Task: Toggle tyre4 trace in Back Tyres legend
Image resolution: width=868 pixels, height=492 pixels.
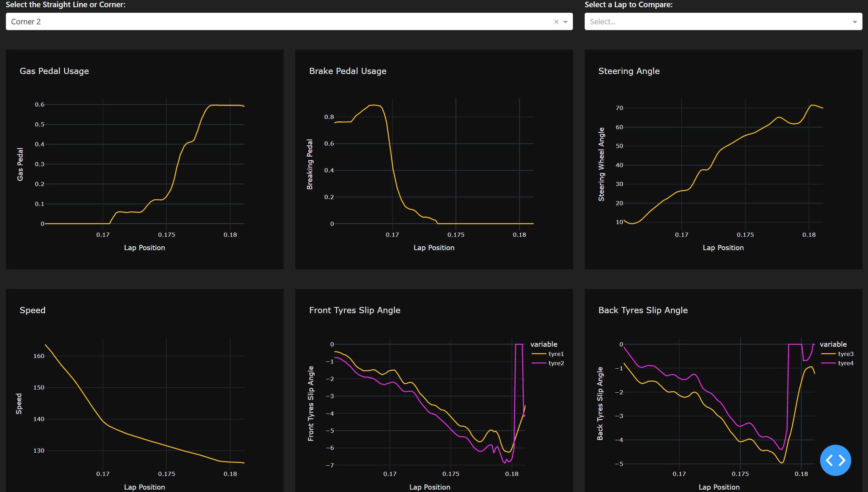Action: click(x=837, y=363)
